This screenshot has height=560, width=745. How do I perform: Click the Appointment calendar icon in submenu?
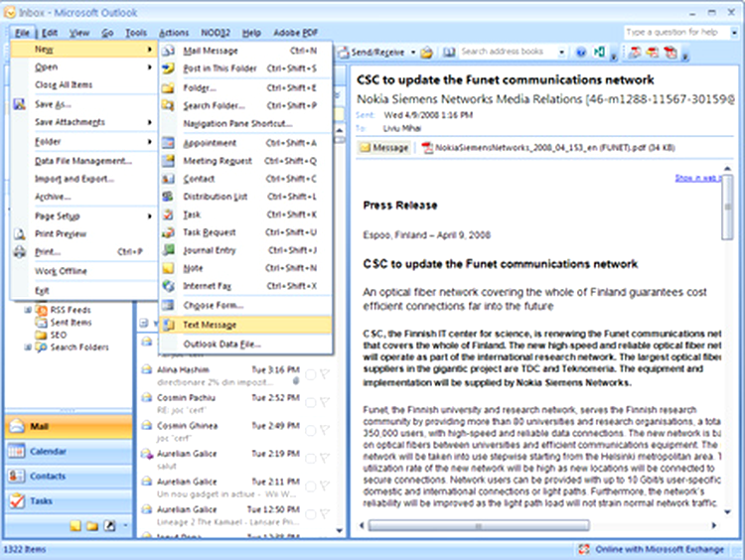point(168,143)
